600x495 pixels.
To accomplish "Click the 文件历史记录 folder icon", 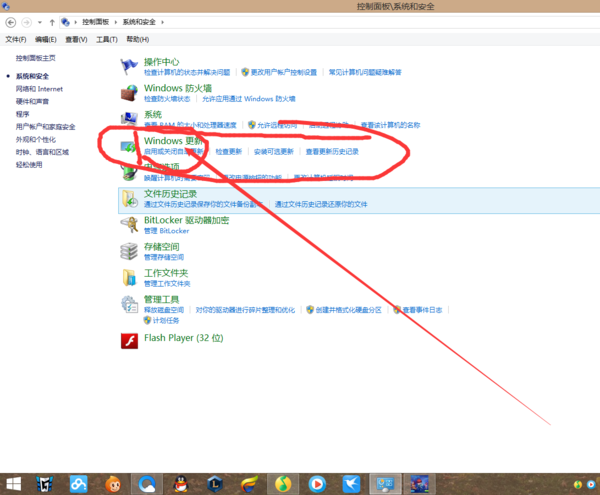I will click(129, 199).
